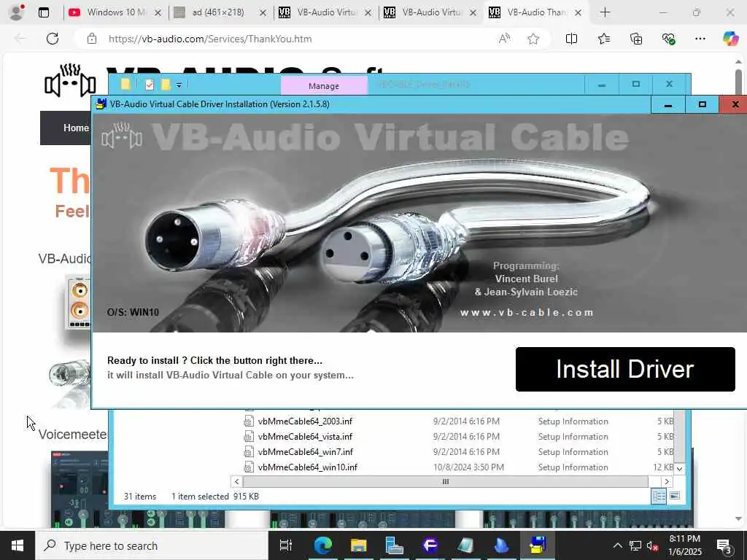Click Explorer's horizontal scroll left arrow
747x560 pixels.
236,481
